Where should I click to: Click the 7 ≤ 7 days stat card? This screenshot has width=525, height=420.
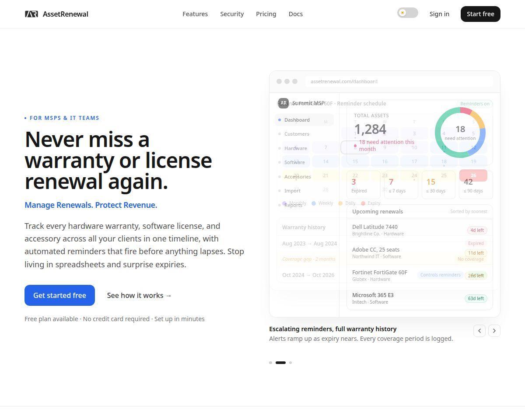pos(401,185)
